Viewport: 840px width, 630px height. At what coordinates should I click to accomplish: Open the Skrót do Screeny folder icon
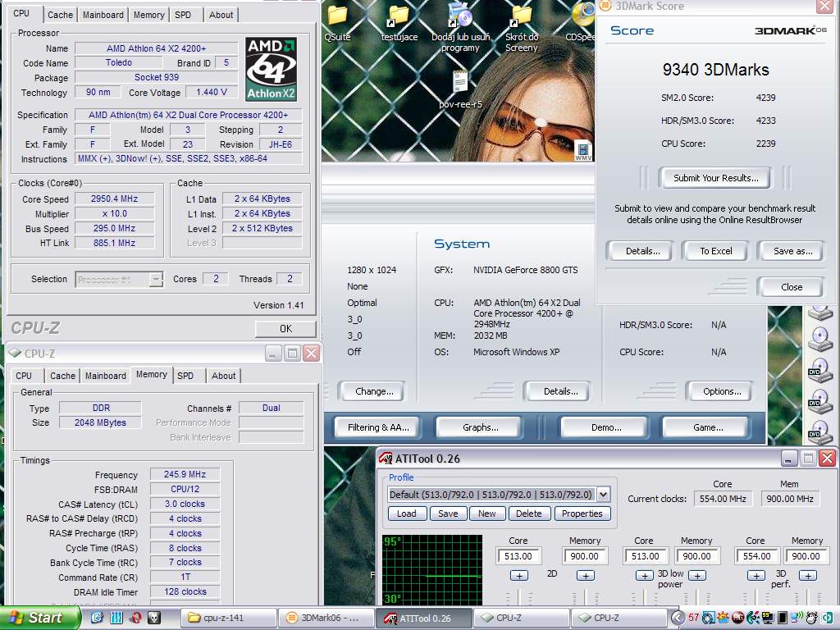click(x=521, y=16)
